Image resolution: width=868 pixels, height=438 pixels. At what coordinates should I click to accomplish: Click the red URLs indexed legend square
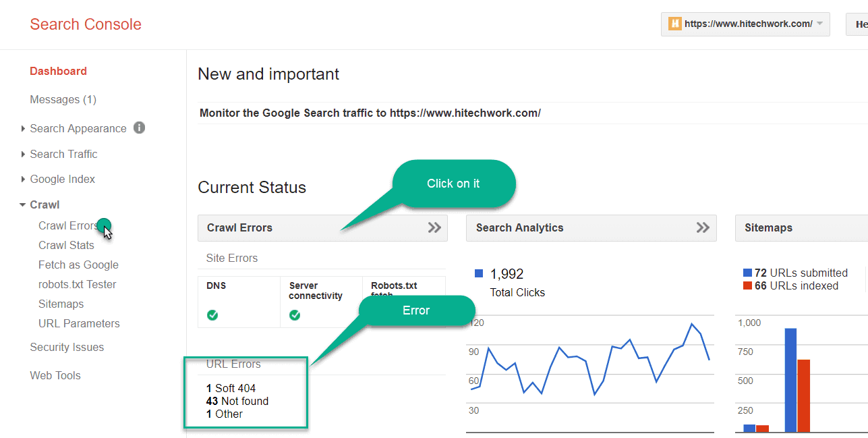[747, 285]
